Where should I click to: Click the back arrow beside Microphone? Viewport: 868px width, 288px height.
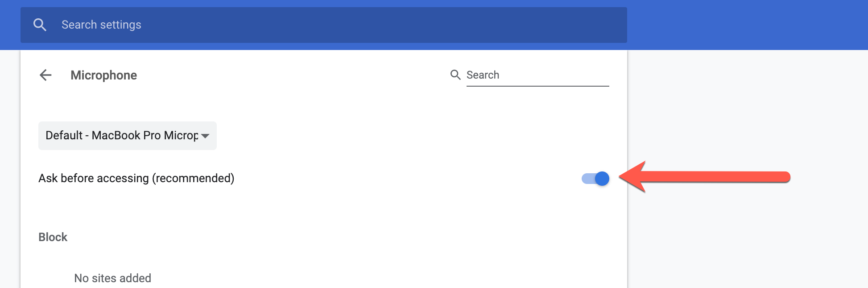[x=45, y=75]
